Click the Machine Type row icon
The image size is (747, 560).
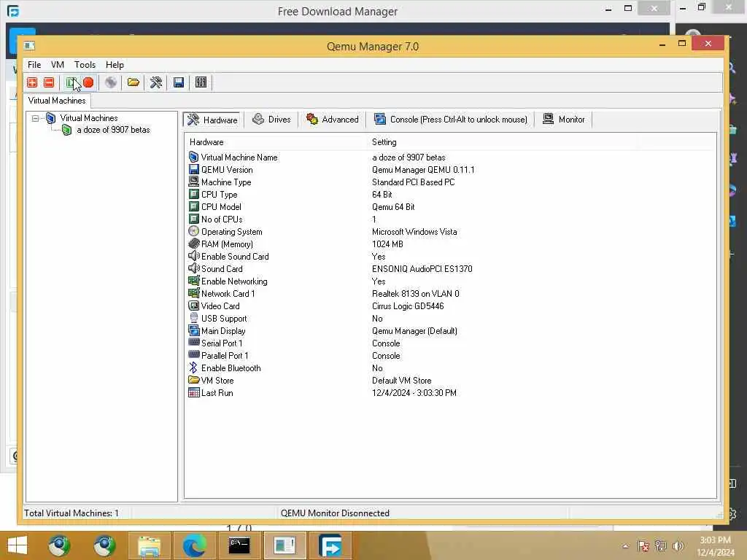coord(193,182)
